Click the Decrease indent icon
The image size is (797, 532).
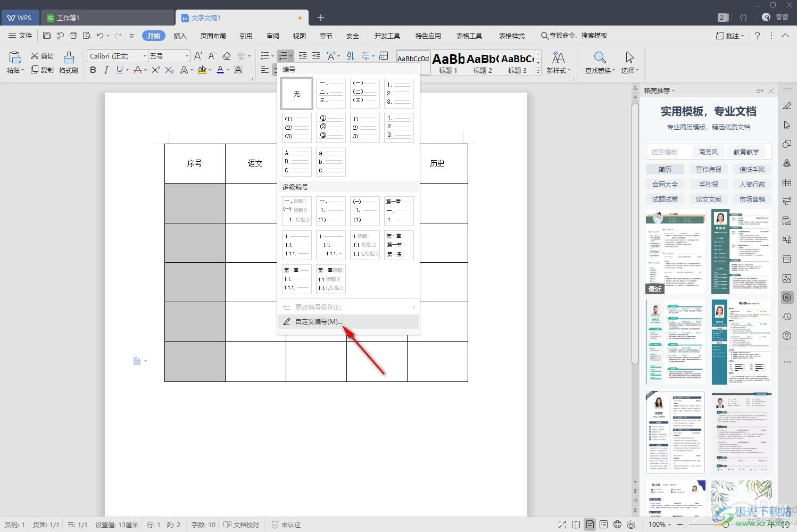point(303,56)
